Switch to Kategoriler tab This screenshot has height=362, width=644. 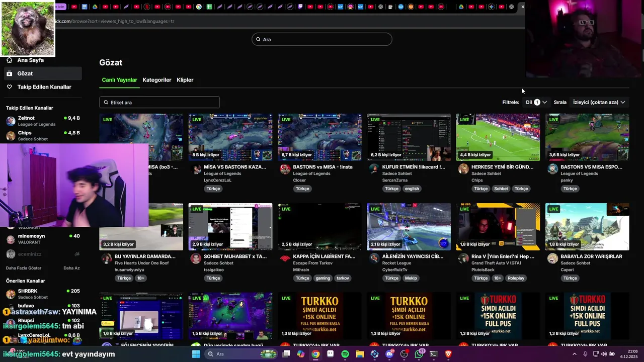coord(157,80)
